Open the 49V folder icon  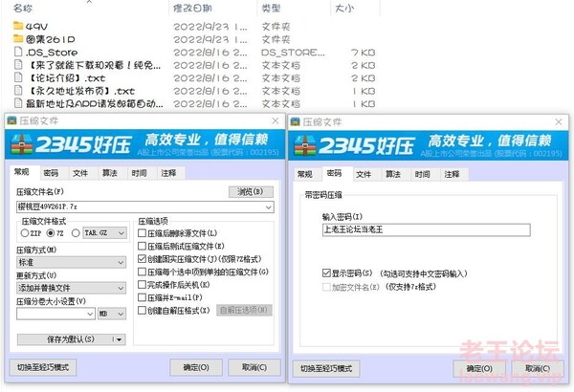[18, 26]
